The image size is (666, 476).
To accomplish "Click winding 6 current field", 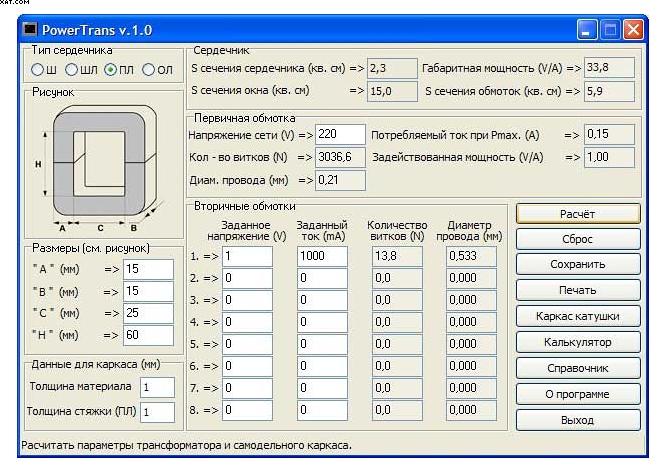I will point(322,366).
